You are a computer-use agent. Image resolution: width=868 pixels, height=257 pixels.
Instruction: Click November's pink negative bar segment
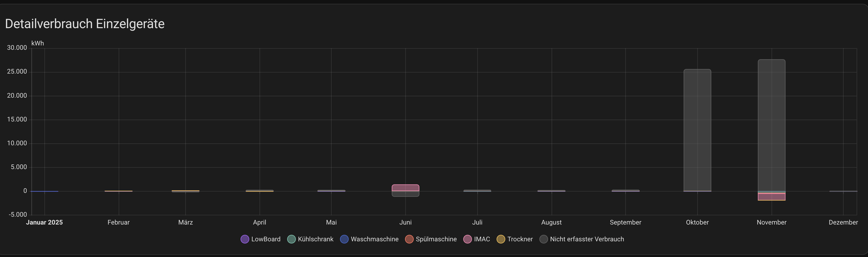(x=771, y=197)
